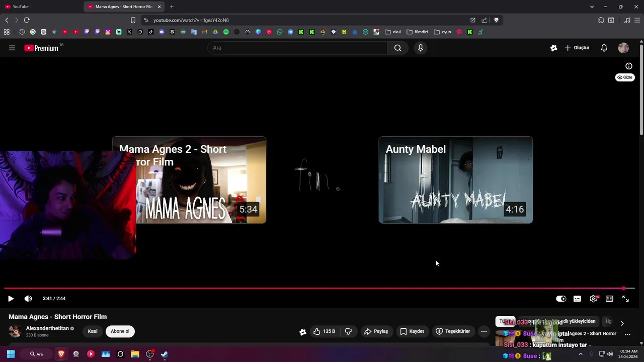The width and height of the screenshot is (644, 362).
Task: Open WhatsApp bookmark in bookmarks bar
Action: 280,32
